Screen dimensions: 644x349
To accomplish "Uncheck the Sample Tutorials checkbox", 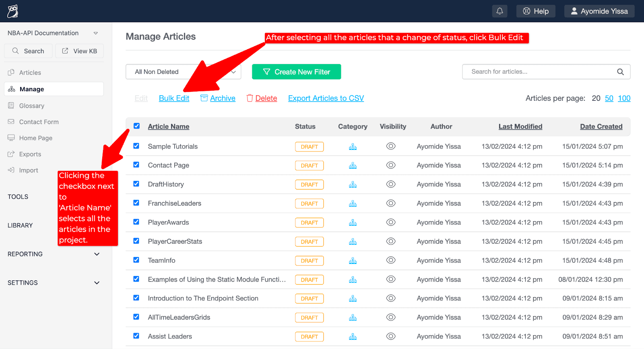I will point(136,146).
